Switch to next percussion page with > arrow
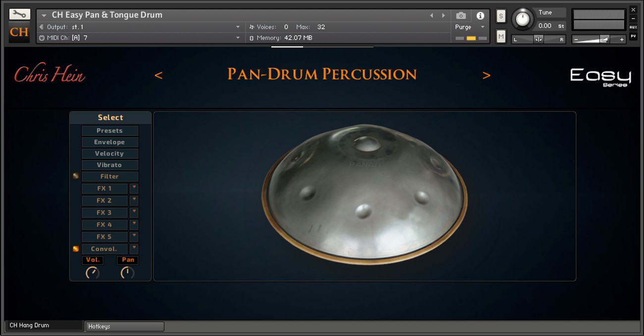The height and width of the screenshot is (336, 644). [486, 75]
